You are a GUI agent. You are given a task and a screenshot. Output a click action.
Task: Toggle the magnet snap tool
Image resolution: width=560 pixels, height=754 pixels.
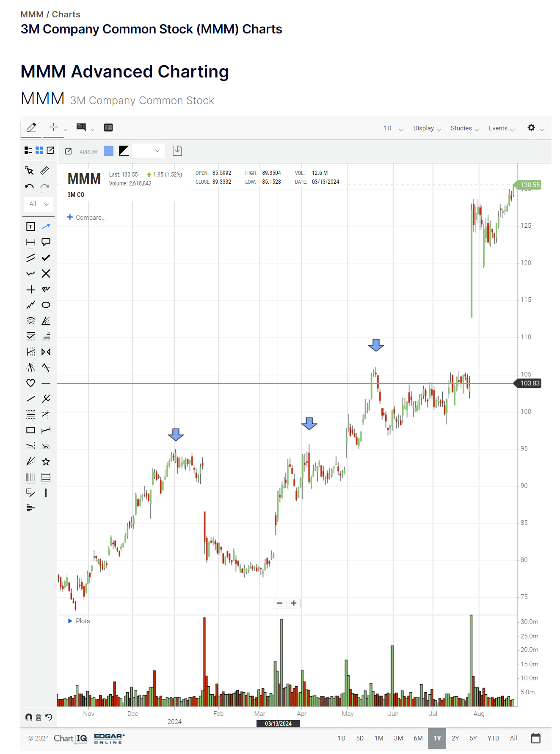coord(28,717)
